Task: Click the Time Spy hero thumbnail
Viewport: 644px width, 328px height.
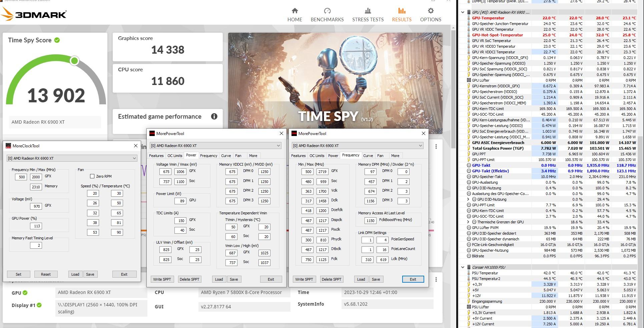Action: [335, 83]
